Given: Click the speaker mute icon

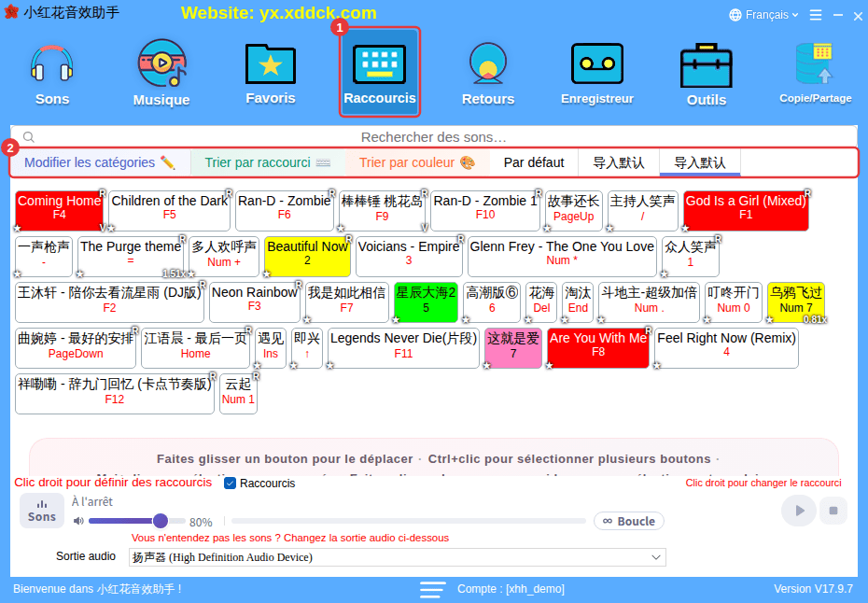Looking at the screenshot, I should [78, 521].
